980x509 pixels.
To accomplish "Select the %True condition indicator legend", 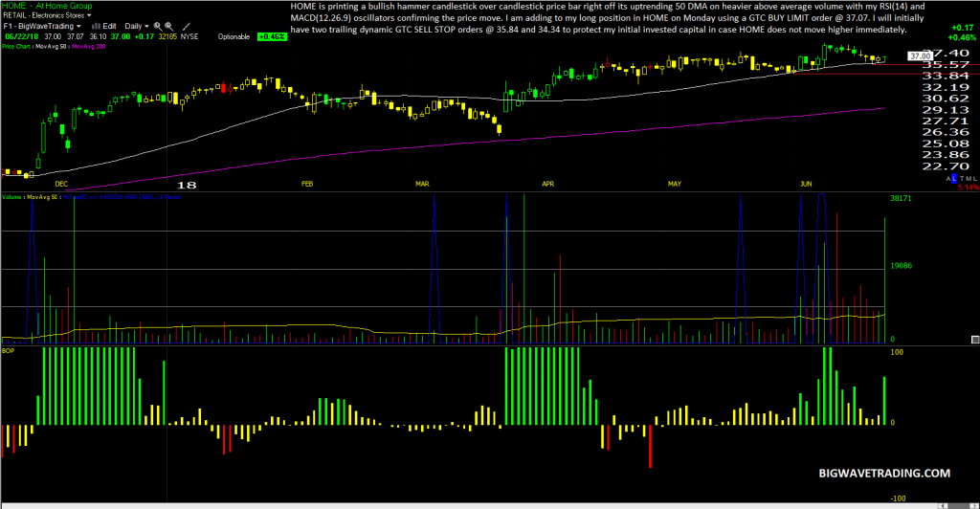I will coord(122,197).
